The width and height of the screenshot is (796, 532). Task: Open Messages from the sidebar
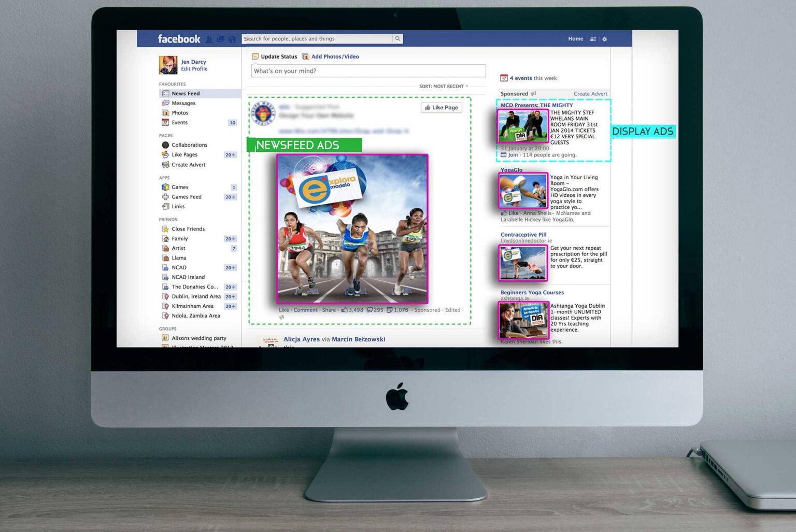pos(183,104)
